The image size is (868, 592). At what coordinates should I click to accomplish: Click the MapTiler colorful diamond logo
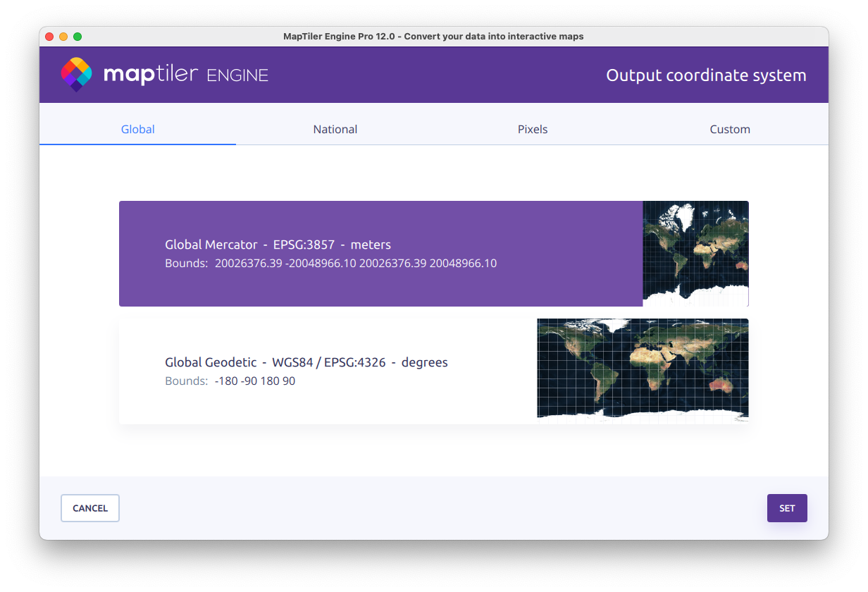pos(76,75)
